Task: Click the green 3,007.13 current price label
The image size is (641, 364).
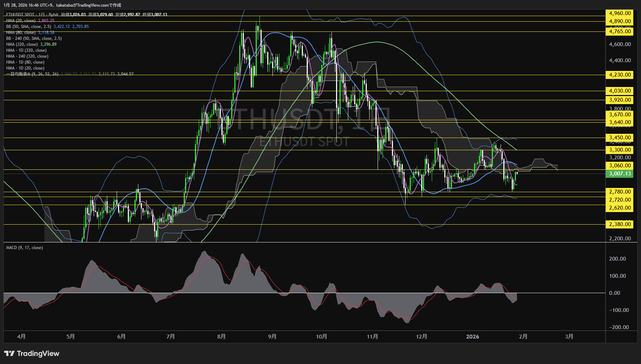Action: pyautogui.click(x=619, y=174)
